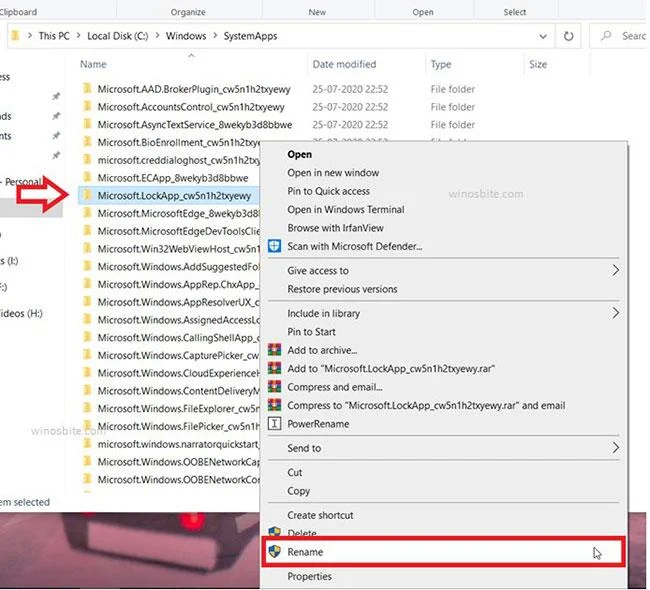Sort by Date modified column header
The image size is (650, 590).
click(x=344, y=64)
